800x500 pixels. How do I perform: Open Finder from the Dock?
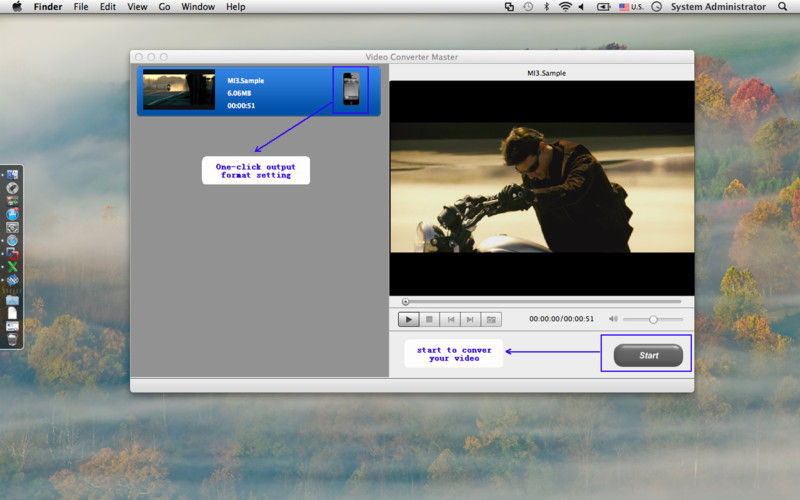click(12, 174)
